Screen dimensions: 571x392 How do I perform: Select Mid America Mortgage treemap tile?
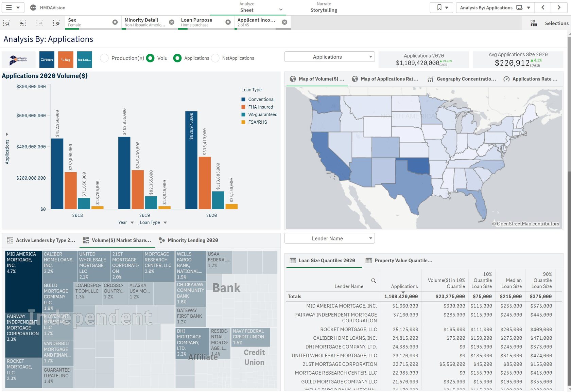click(x=24, y=282)
